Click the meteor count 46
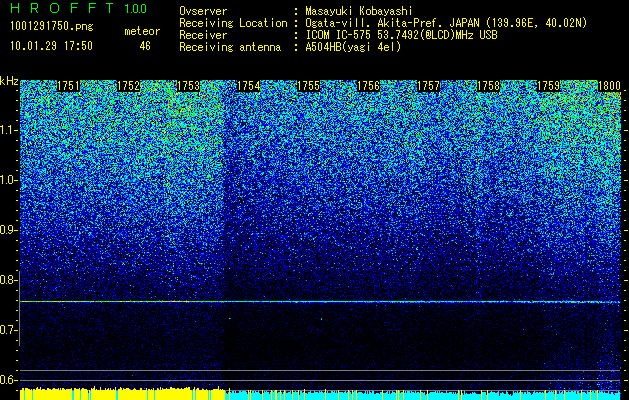This screenshot has height=400, width=629. coord(145,46)
